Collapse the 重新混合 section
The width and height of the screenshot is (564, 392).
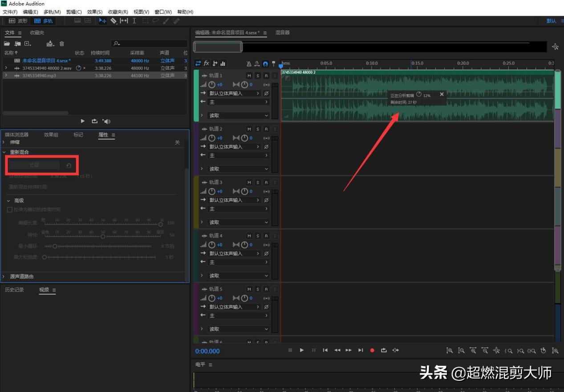click(4, 152)
